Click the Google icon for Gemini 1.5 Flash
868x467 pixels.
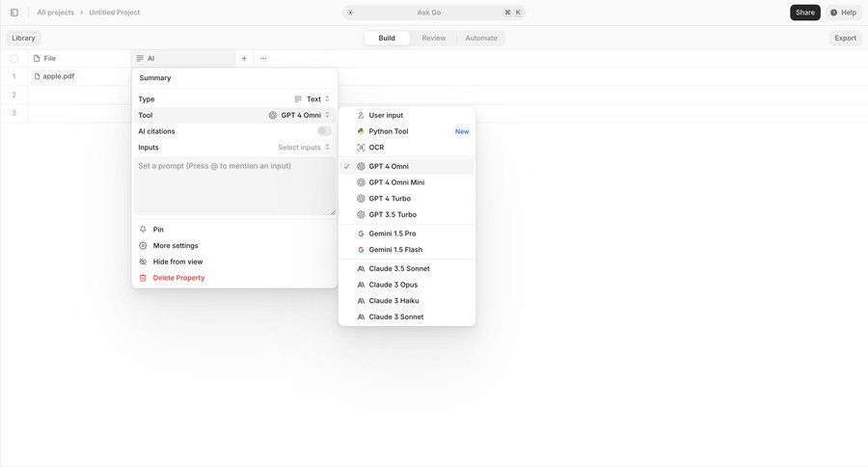point(361,249)
